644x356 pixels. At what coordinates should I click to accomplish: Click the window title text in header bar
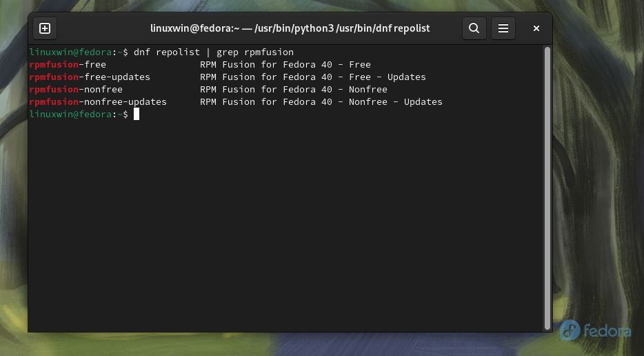click(290, 28)
